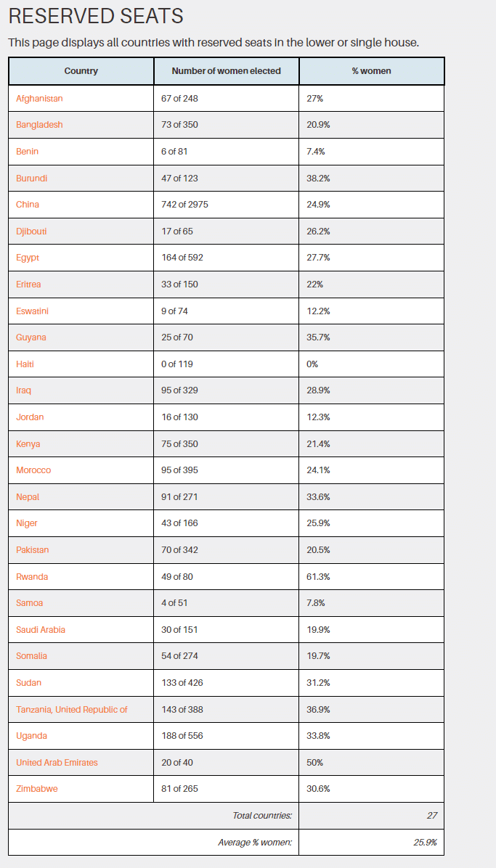Select the Zimbabwe country link
Viewport: 496px width, 868px height.
click(37, 789)
